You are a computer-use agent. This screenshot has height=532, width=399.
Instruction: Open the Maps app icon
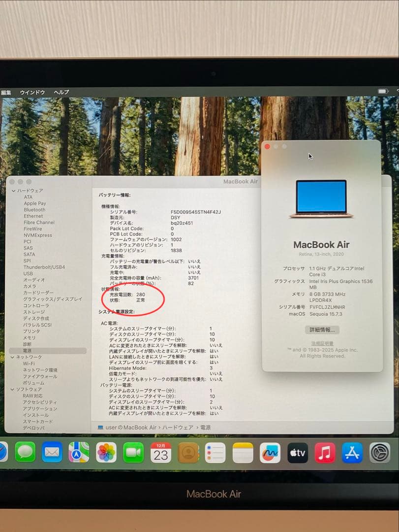(x=80, y=452)
